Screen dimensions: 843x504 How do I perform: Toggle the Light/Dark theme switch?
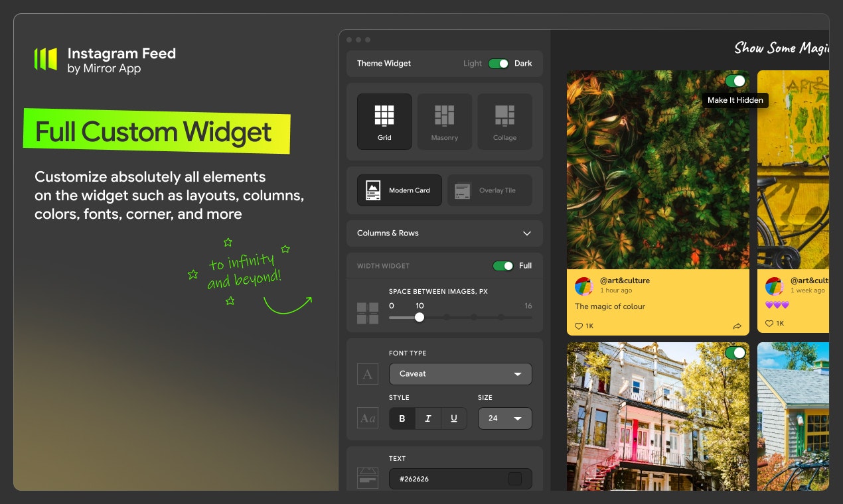(498, 64)
